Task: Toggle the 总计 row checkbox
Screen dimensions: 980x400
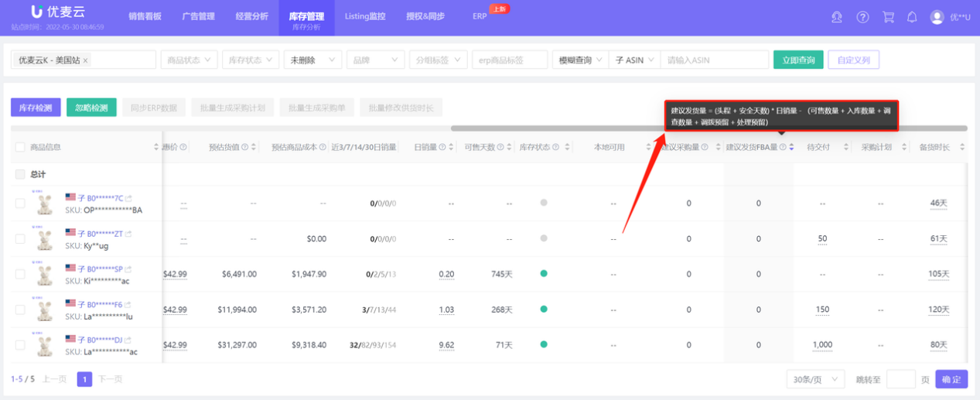Action: coord(20,174)
